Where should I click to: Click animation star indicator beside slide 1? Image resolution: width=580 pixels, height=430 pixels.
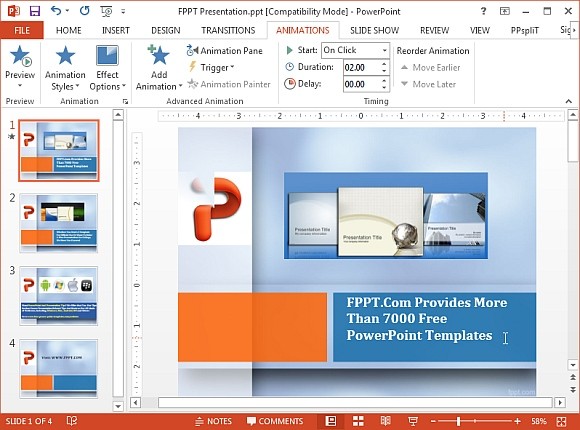[12, 137]
